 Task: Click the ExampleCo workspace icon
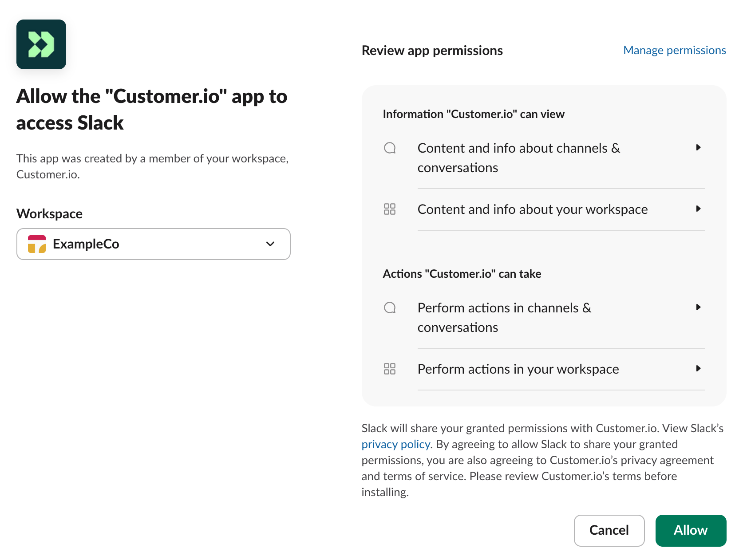pos(37,244)
